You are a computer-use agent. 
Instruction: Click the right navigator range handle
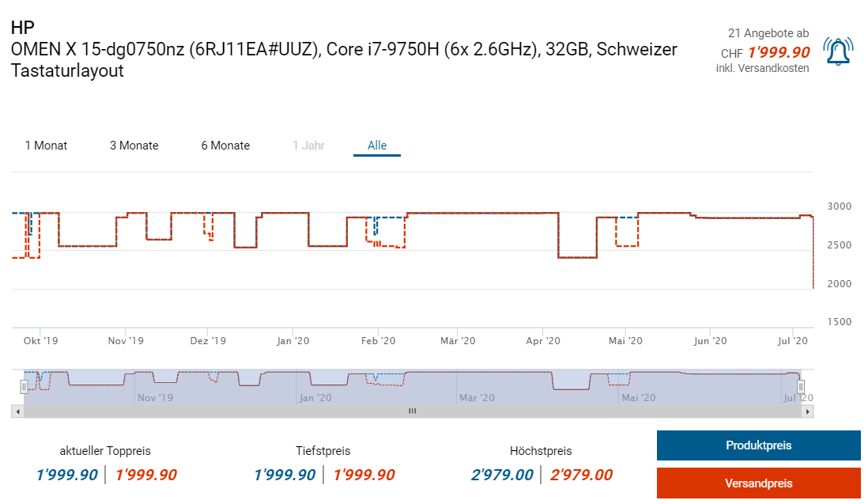pyautogui.click(x=801, y=386)
